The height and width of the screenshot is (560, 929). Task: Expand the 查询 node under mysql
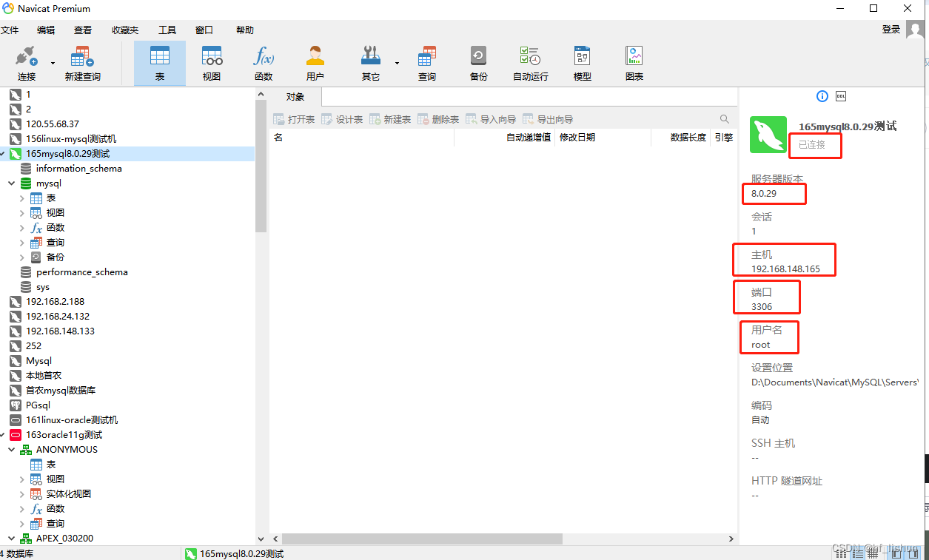(22, 243)
